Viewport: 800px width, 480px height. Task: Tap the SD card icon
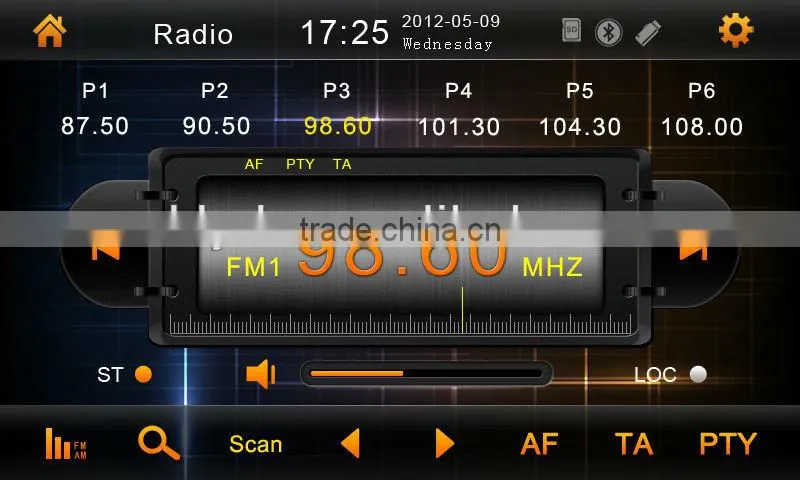(x=571, y=30)
